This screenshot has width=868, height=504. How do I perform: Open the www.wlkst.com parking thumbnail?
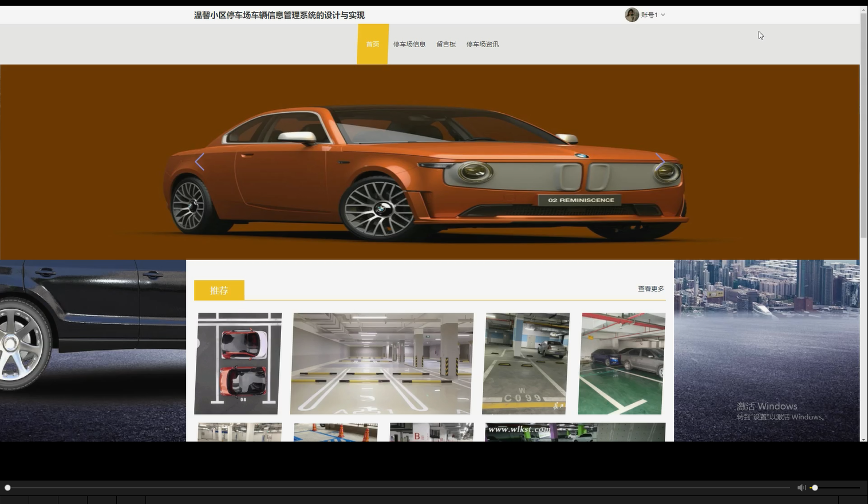575,432
